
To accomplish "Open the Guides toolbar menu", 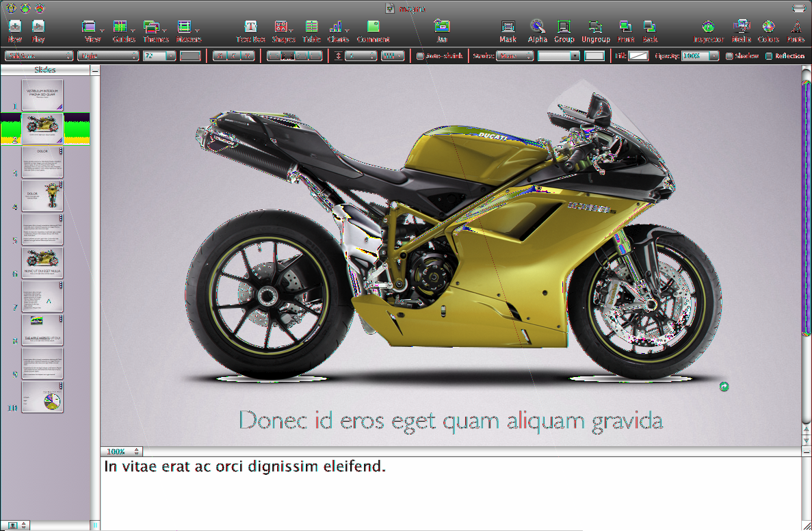I will pyautogui.click(x=123, y=31).
